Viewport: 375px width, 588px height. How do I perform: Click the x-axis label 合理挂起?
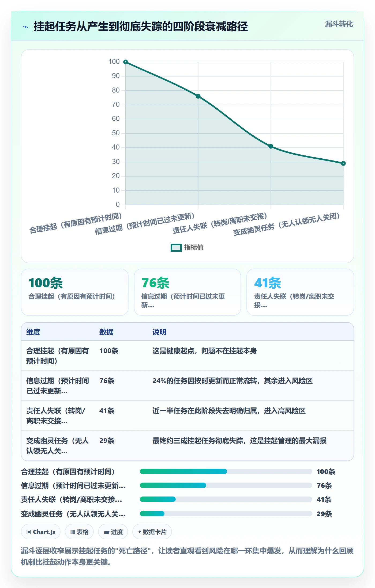(x=76, y=223)
